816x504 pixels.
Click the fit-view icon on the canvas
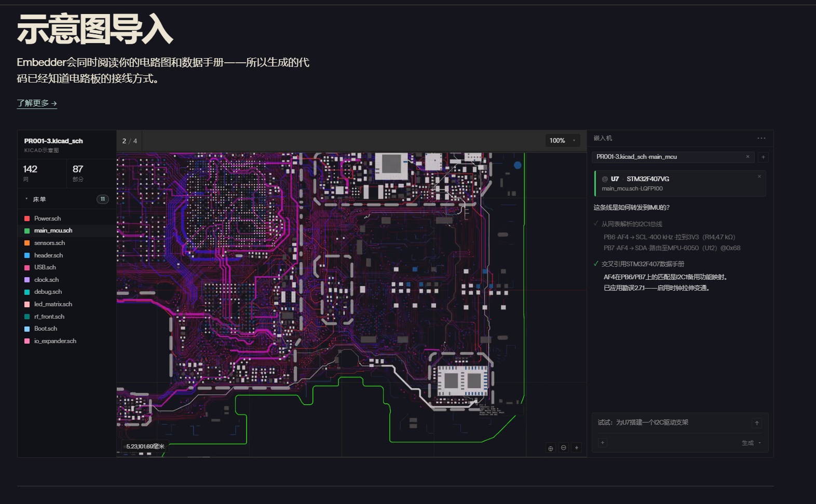pyautogui.click(x=576, y=447)
